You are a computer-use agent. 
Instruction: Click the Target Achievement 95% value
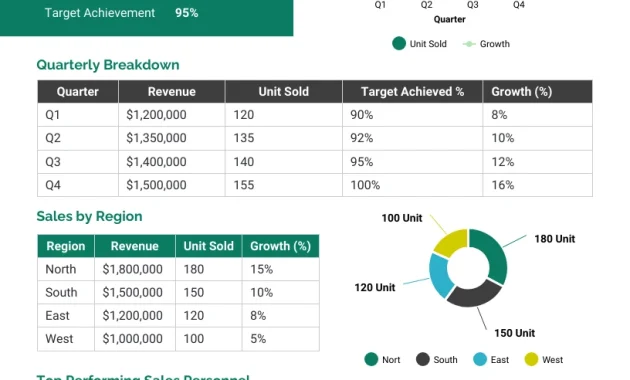[186, 13]
